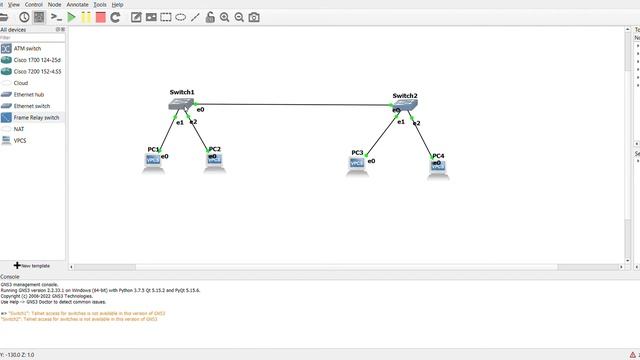Screen dimensions: 640x360
Task: Click the snapshot clock icon
Action: tap(24, 17)
